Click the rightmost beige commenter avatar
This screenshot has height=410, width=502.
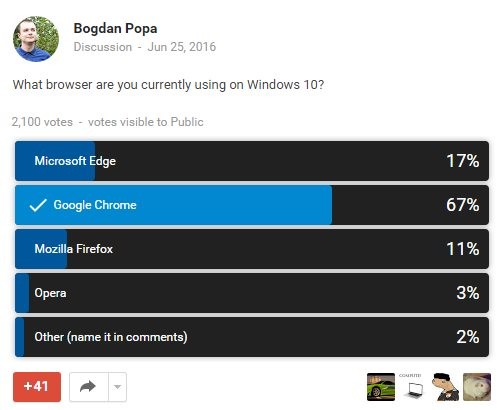(477, 387)
